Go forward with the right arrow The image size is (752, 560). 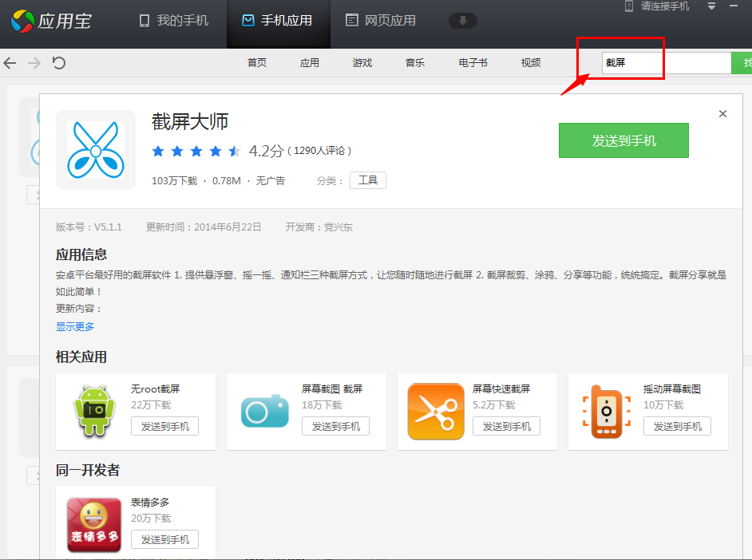click(x=34, y=63)
